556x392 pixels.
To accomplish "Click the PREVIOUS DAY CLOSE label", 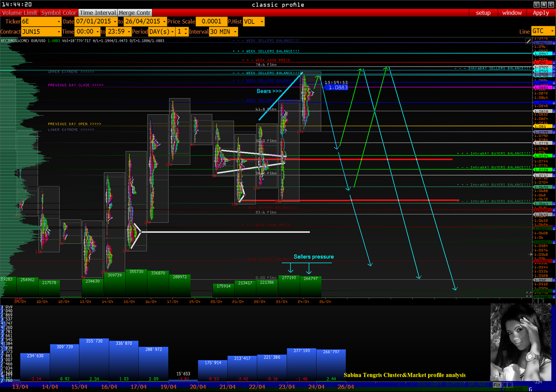I will tap(76, 85).
